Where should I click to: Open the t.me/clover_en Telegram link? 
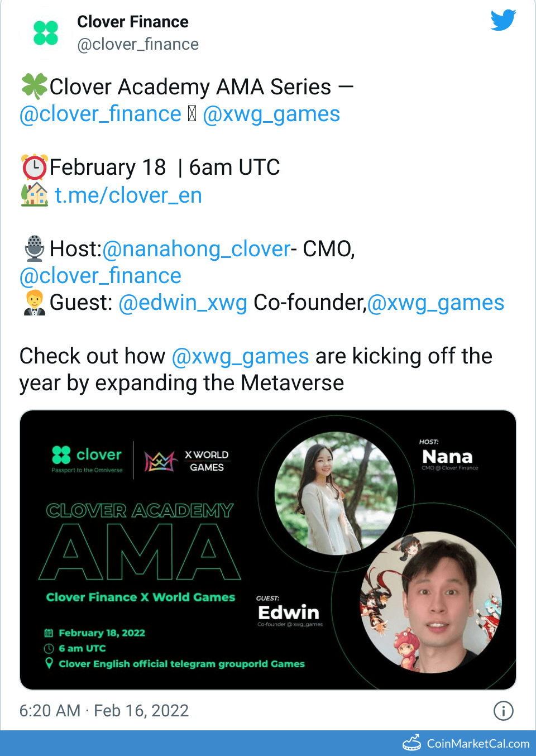click(x=128, y=195)
